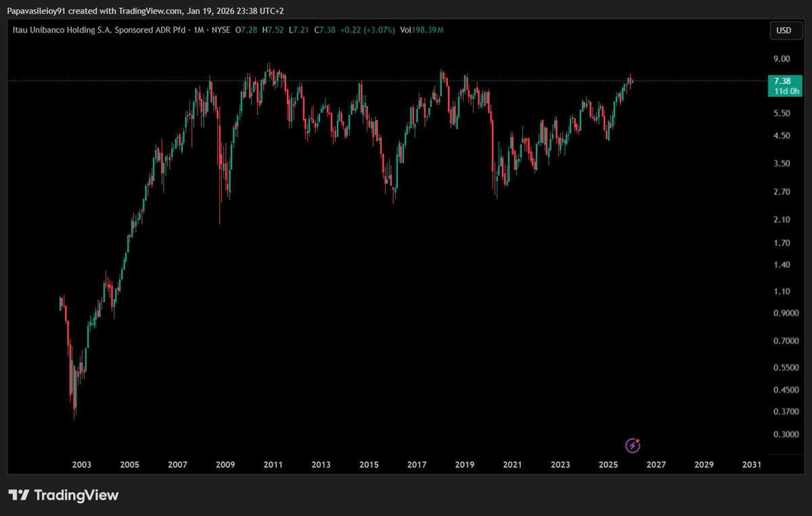This screenshot has width=812, height=516.
Task: Click the 1.40 price axis label
Action: tap(782, 265)
